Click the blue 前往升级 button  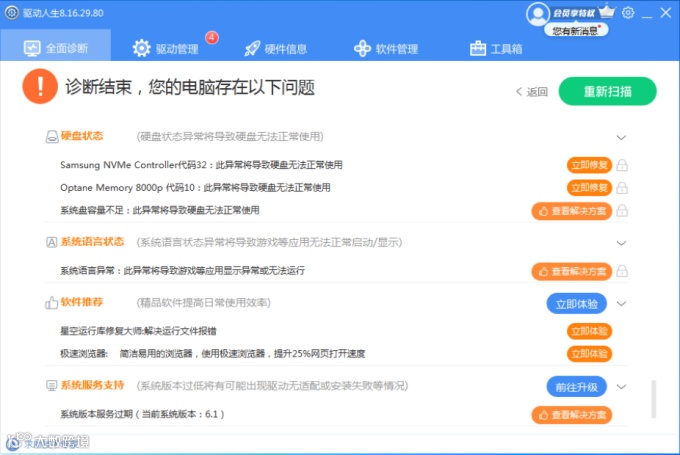coord(576,386)
